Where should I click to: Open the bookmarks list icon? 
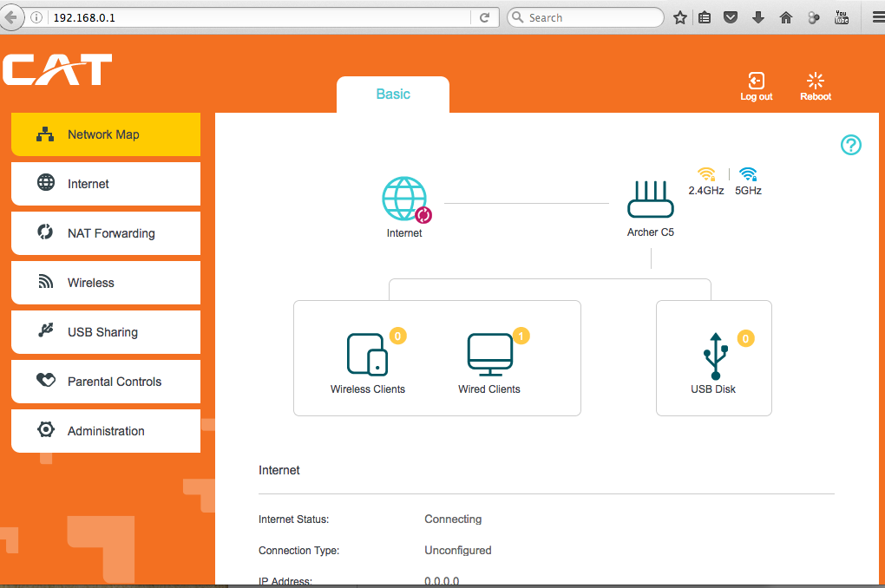point(705,17)
